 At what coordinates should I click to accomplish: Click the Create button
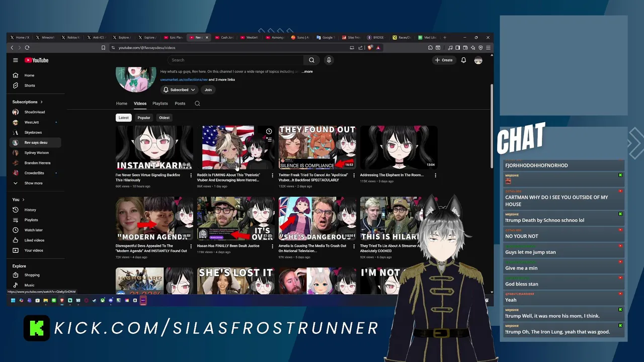[444, 60]
